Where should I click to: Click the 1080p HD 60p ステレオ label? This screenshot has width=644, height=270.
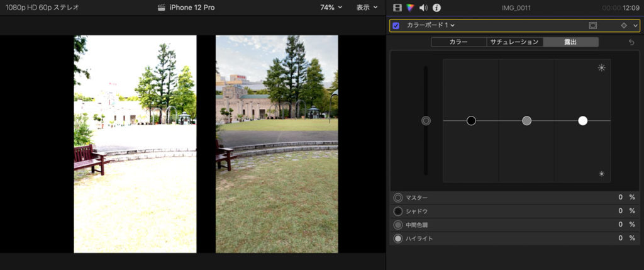pos(42,8)
